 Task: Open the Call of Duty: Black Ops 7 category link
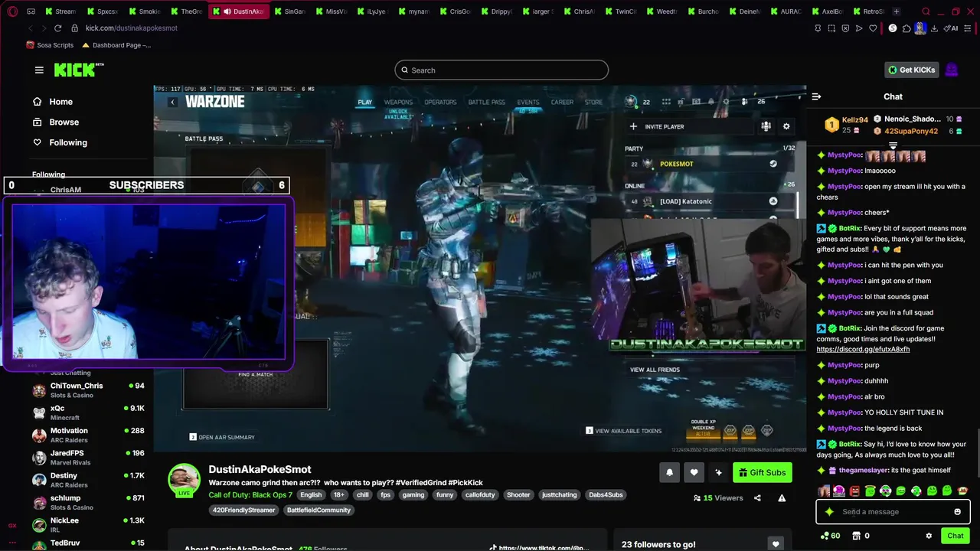click(250, 495)
